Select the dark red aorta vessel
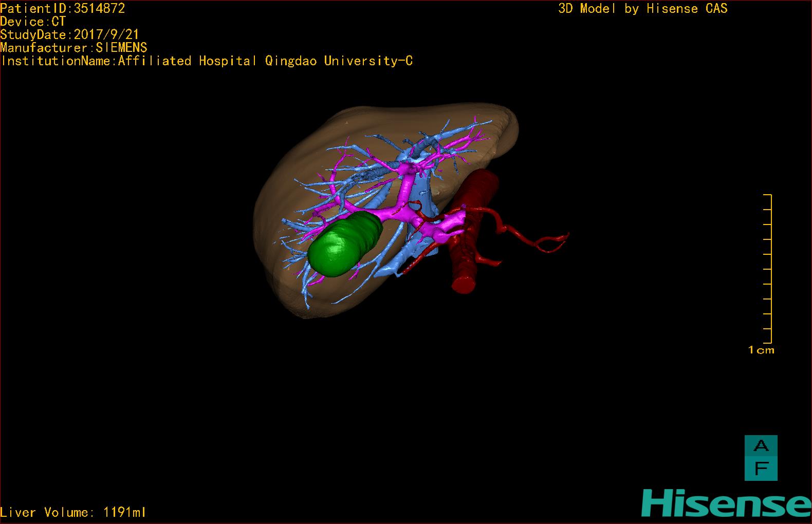This screenshot has width=812, height=524. pos(473,231)
